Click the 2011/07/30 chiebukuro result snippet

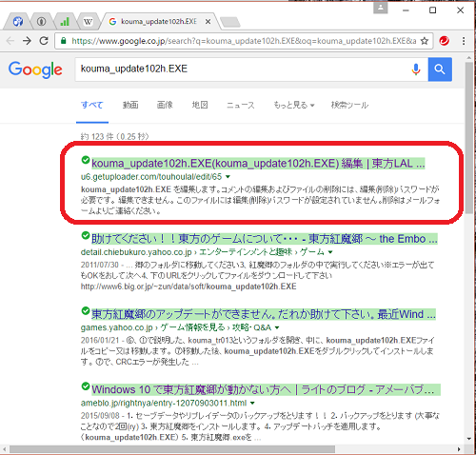click(257, 275)
